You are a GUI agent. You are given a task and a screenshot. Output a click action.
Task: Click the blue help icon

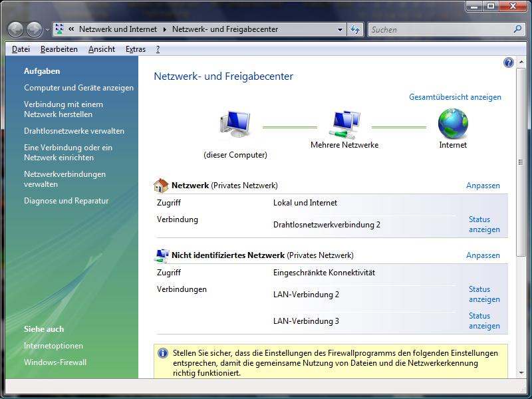coord(508,63)
